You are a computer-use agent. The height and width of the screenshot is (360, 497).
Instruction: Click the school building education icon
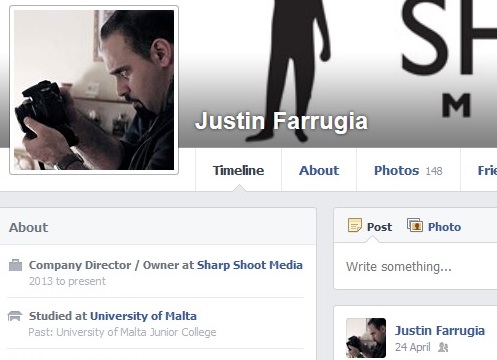[x=15, y=316]
